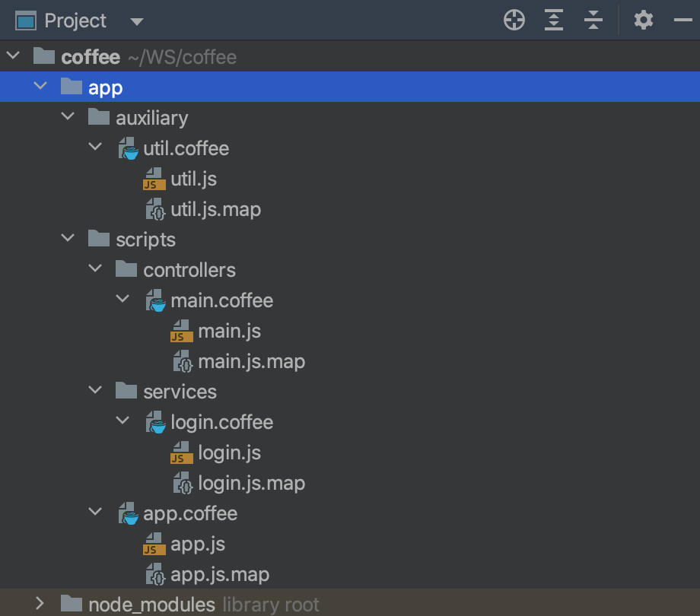The image size is (700, 616).
Task: Collapse the app.coffee file node
Action: point(95,513)
